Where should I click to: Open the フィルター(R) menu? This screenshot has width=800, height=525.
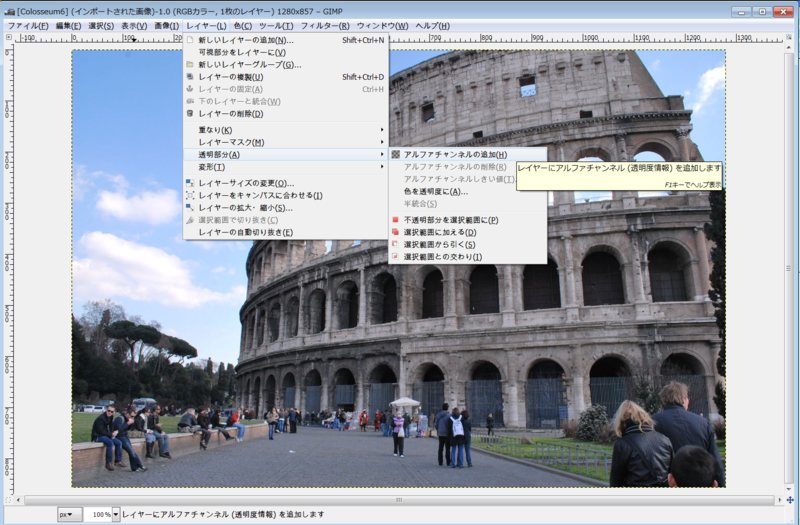[x=325, y=26]
